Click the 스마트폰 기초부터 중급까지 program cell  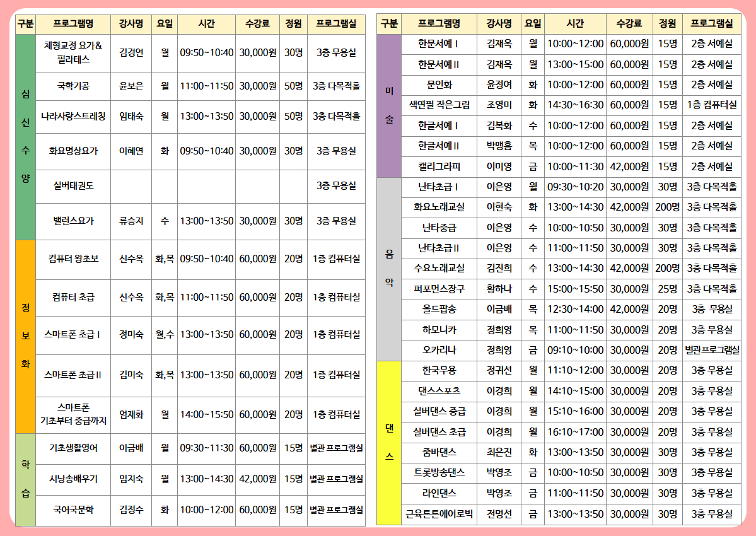(73, 414)
